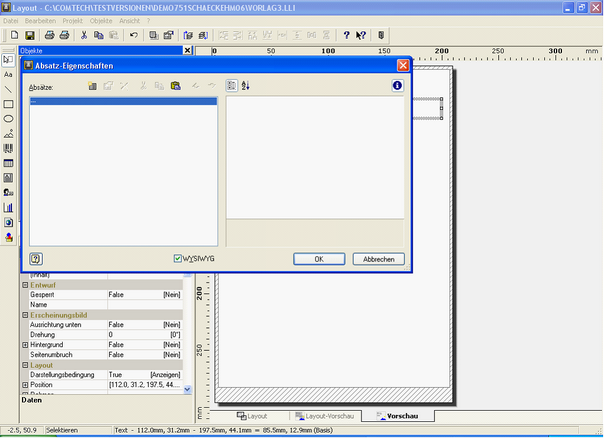Collapse the Layout property group
Screen dimensions: 604x438
25,365
